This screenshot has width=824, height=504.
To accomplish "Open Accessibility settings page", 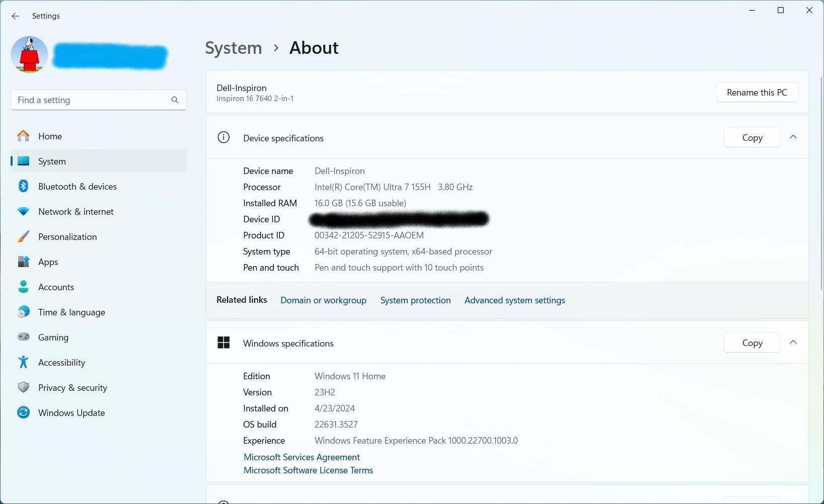I will coord(61,363).
